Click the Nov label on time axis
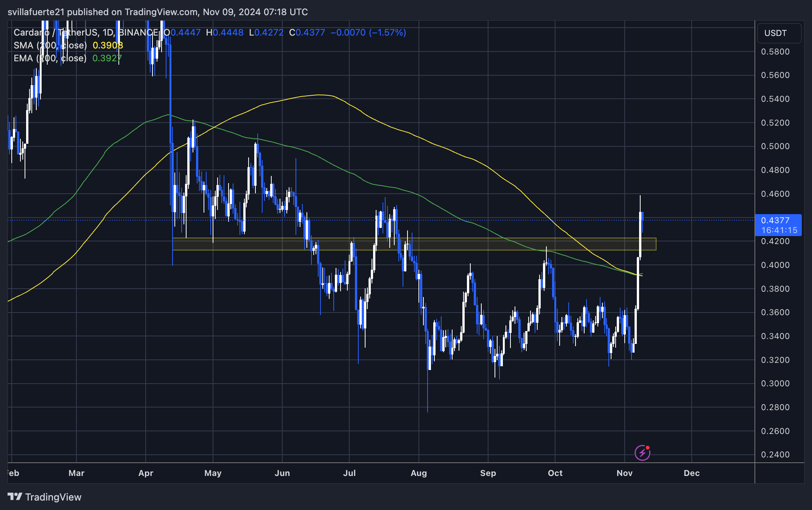 click(x=624, y=473)
